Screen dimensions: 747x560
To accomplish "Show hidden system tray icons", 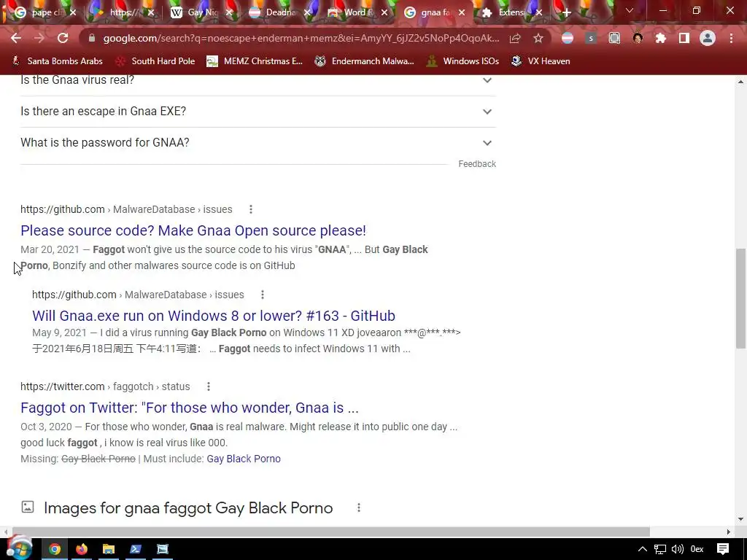I will [642, 549].
